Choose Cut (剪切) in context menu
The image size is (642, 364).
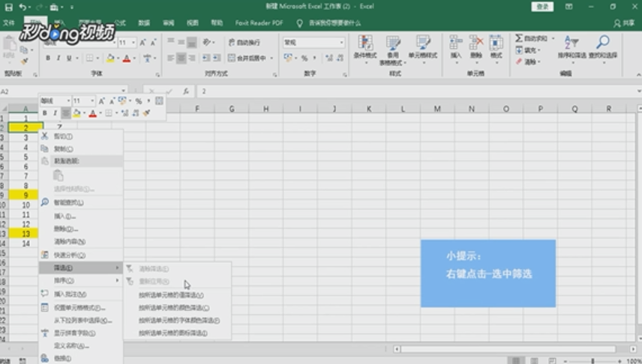(81, 136)
